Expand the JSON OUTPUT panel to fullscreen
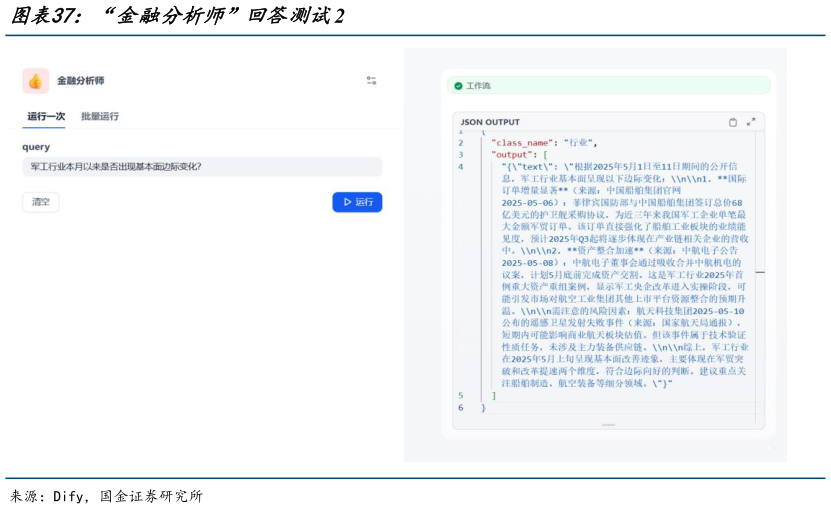This screenshot has width=831, height=509. (751, 122)
